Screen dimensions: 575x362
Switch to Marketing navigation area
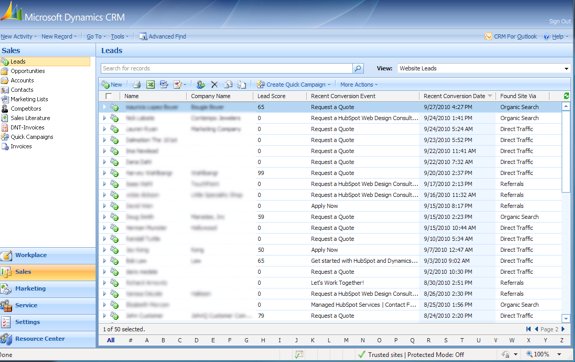click(48, 288)
